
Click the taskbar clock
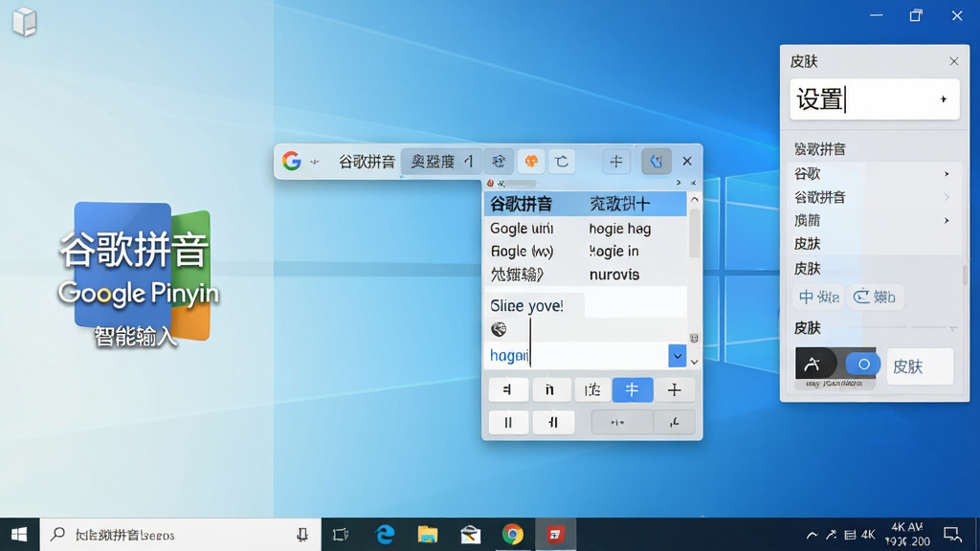[907, 535]
